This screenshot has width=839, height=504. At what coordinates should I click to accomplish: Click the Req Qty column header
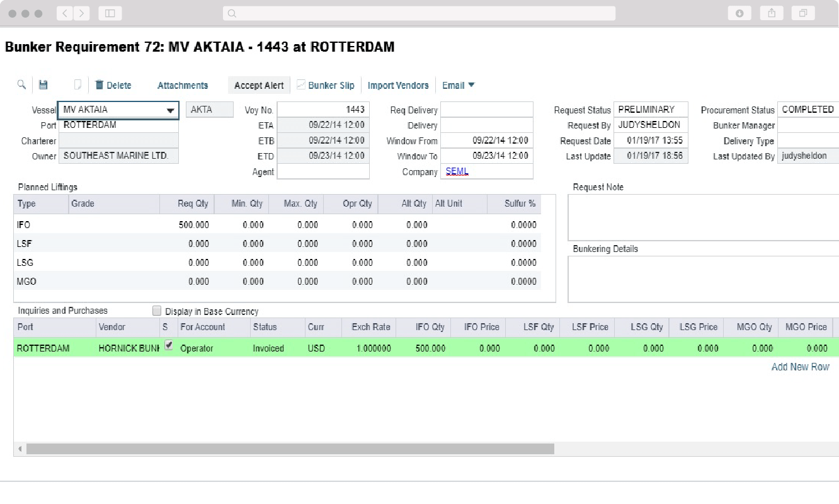point(187,203)
